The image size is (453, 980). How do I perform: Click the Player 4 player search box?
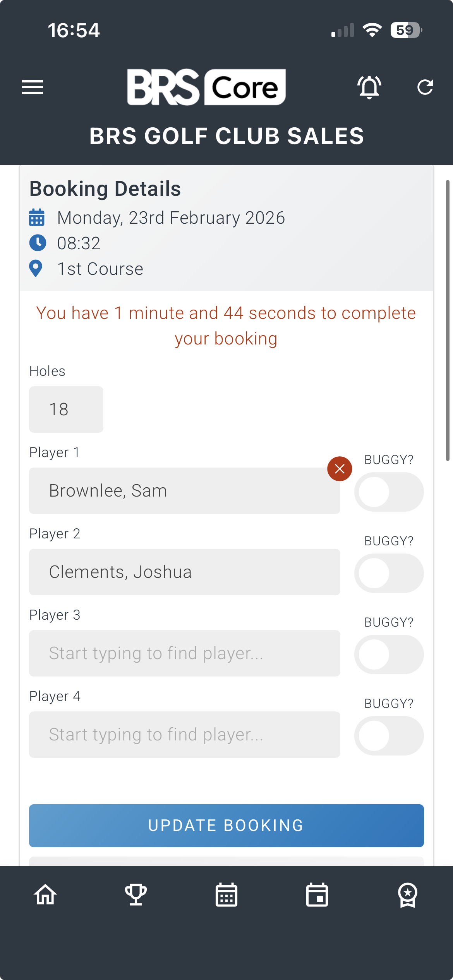(x=185, y=735)
